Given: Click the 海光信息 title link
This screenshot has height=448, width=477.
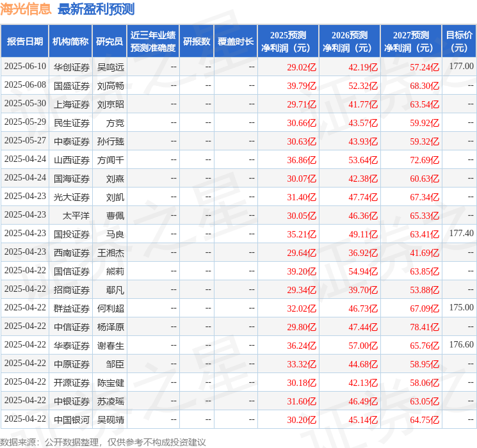Looking at the screenshot, I should coord(26,9).
